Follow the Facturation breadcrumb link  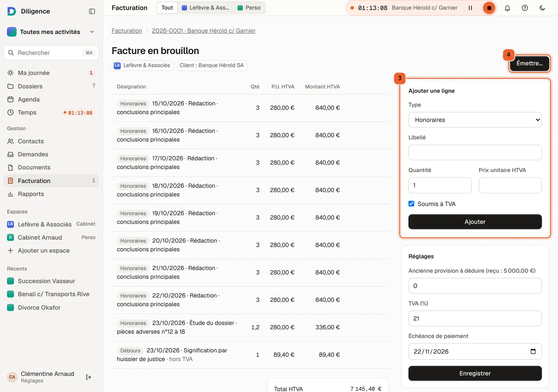[x=127, y=31]
